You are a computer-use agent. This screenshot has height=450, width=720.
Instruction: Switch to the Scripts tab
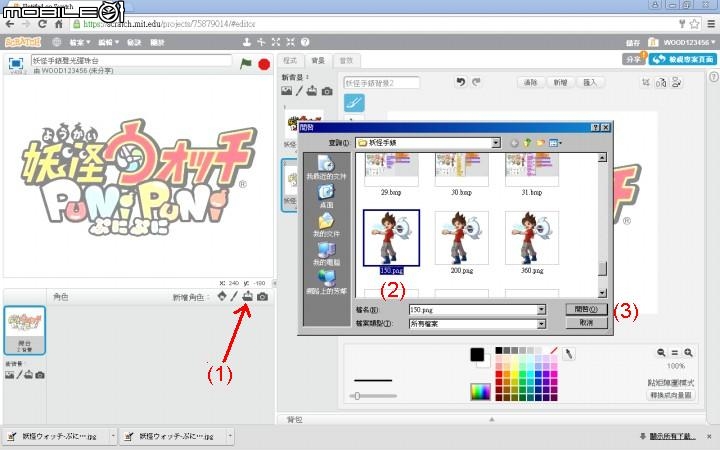[290, 61]
